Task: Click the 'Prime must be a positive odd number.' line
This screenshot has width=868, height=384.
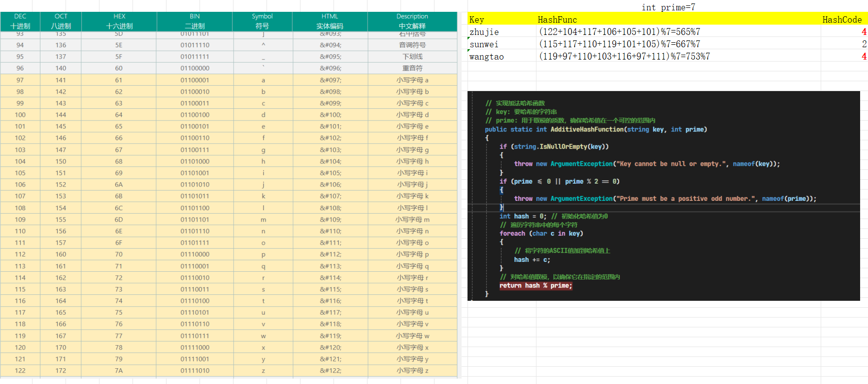Action: (665, 199)
